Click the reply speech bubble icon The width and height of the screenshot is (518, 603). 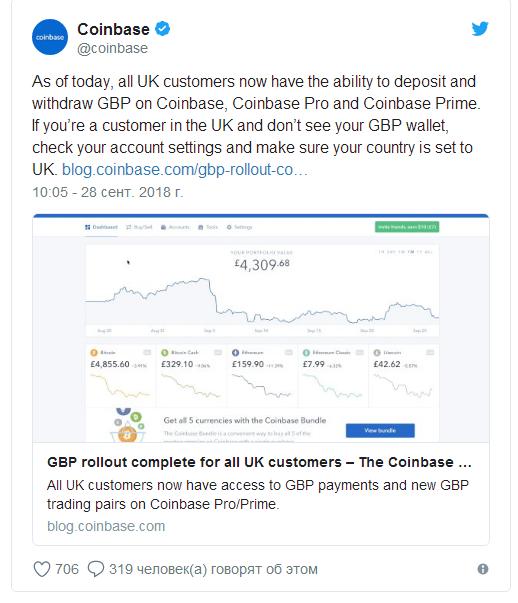(96, 569)
